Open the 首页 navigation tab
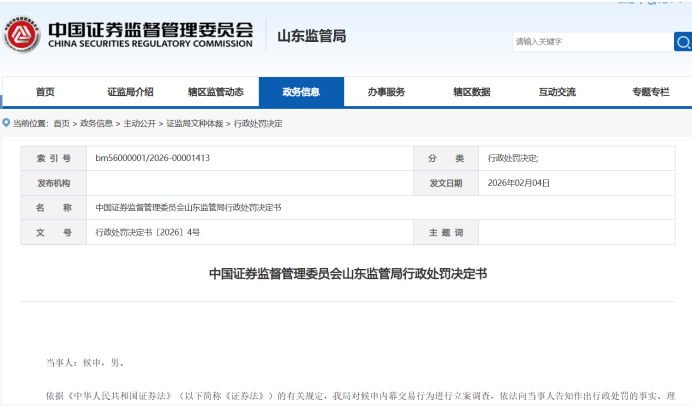This screenshot has width=692, height=406. (45, 92)
